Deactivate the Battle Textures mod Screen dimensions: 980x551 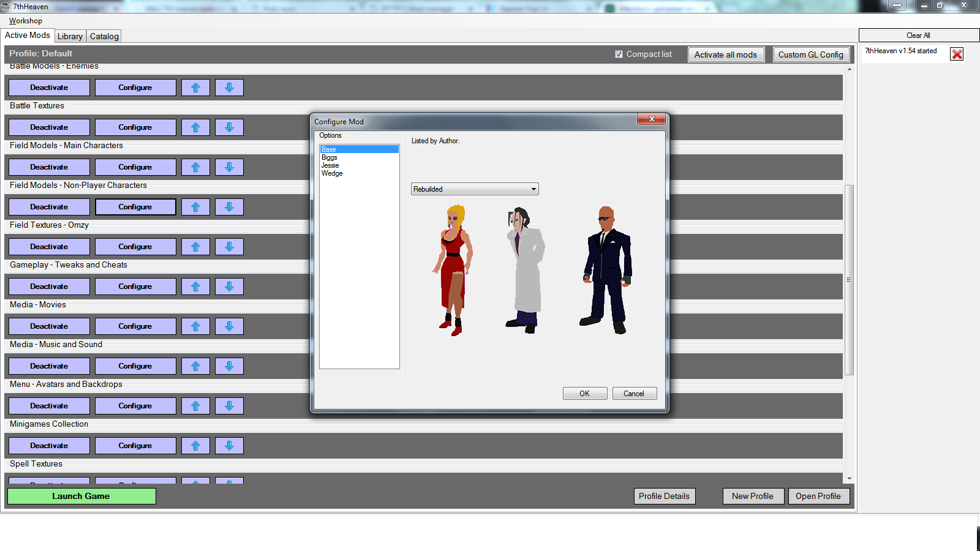pos(49,127)
